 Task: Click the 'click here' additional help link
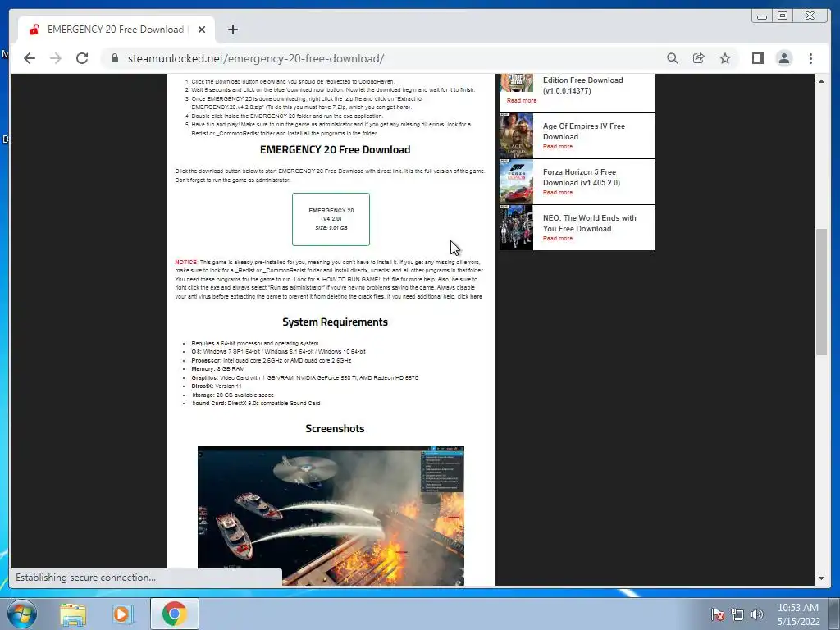[469, 296]
